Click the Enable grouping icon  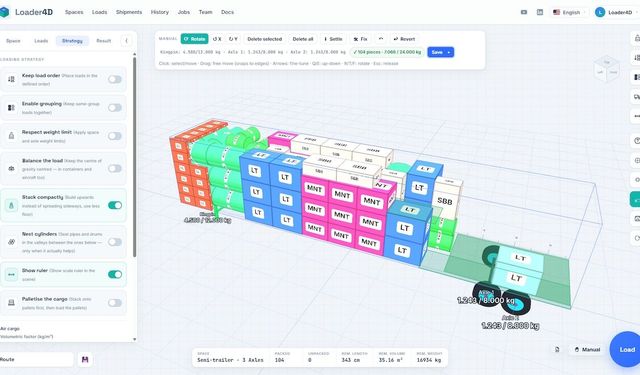[11, 108]
